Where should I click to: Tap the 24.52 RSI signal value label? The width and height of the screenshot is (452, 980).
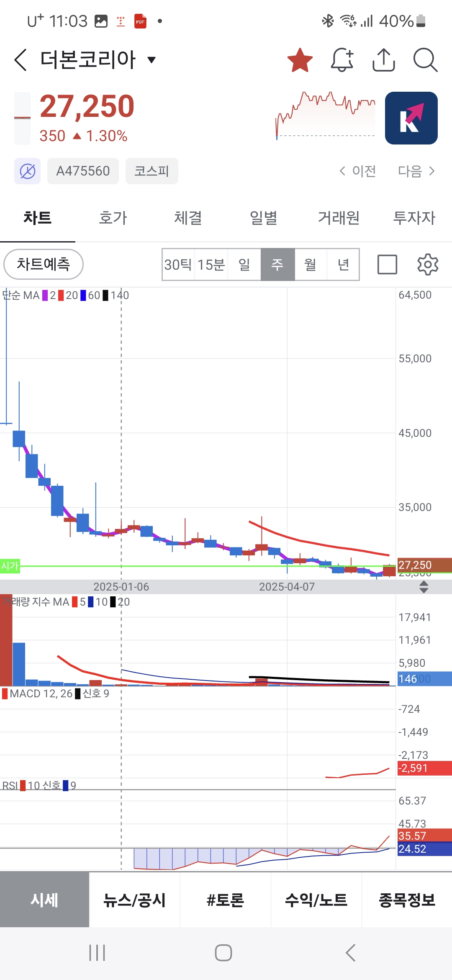click(424, 849)
